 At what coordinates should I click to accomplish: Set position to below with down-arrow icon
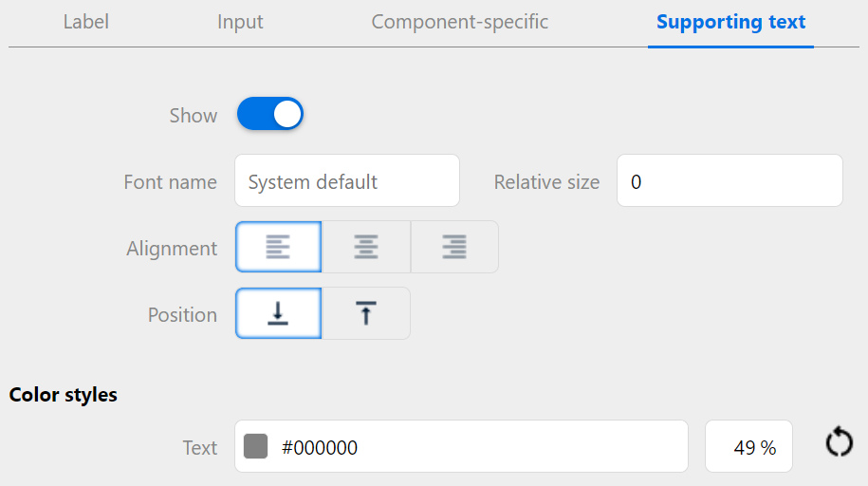coord(278,314)
